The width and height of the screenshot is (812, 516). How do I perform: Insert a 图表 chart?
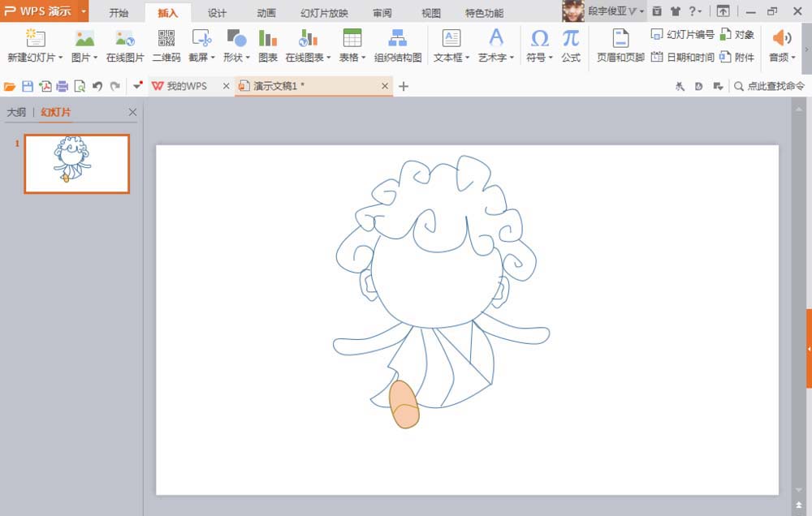click(268, 45)
